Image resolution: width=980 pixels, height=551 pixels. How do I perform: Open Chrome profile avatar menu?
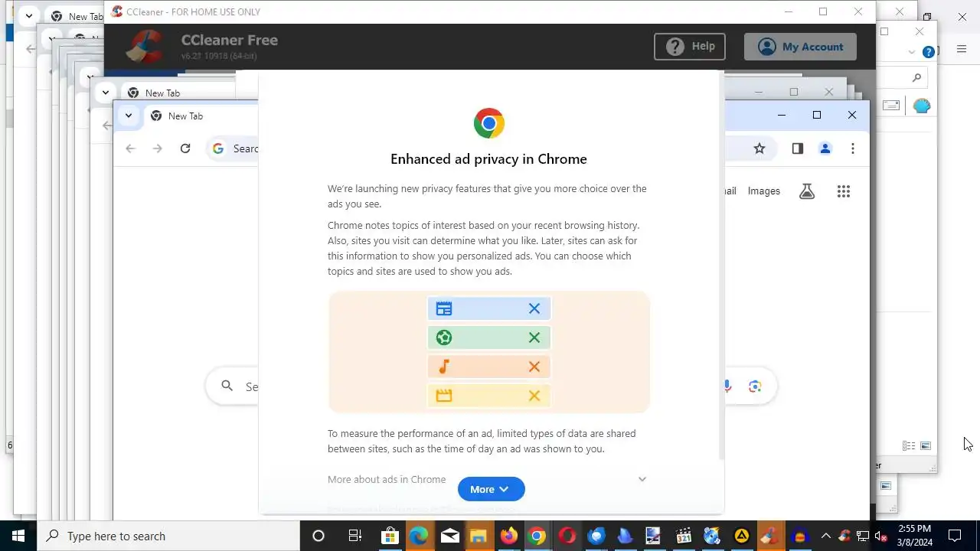825,148
